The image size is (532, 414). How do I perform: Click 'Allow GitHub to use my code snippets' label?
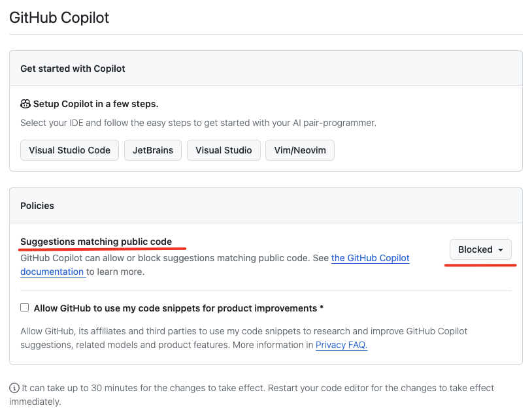click(178, 308)
